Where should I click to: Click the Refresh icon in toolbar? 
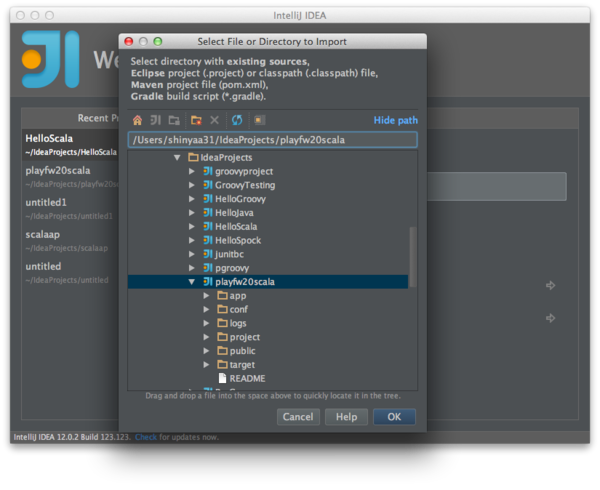(237, 120)
